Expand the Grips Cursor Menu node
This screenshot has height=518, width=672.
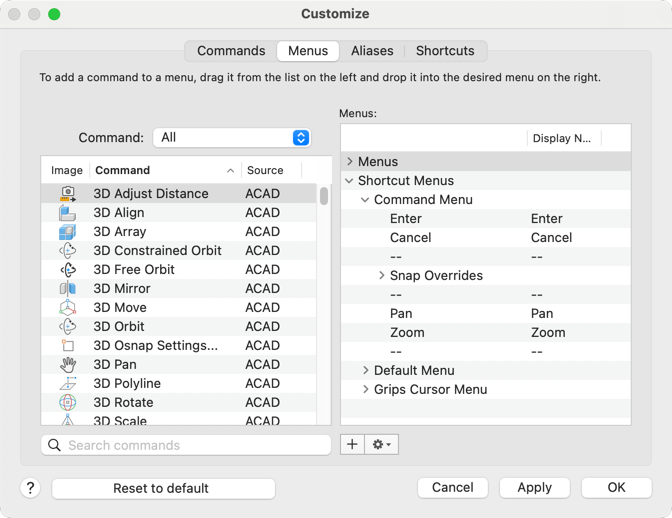(x=366, y=390)
